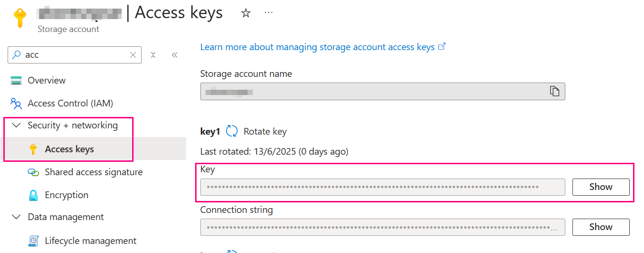Click the external link icon after Learn more
Viewport: 644px width, 253px height.
(x=442, y=47)
